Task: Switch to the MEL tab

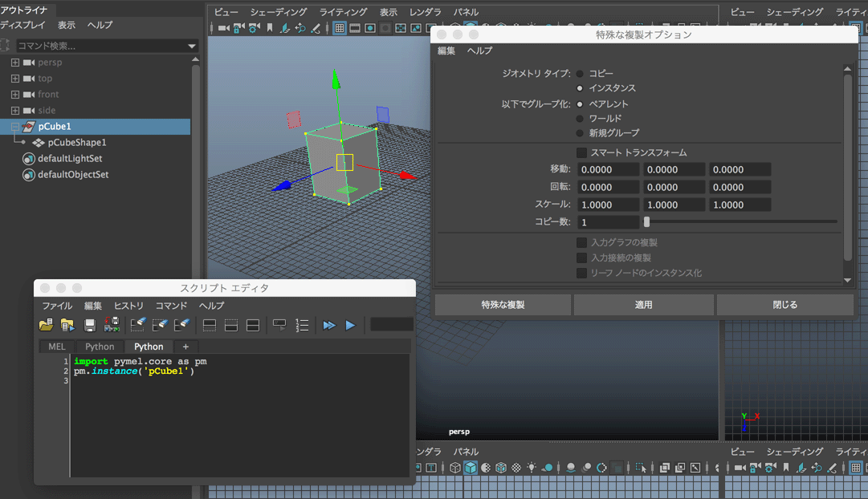Action: [55, 346]
